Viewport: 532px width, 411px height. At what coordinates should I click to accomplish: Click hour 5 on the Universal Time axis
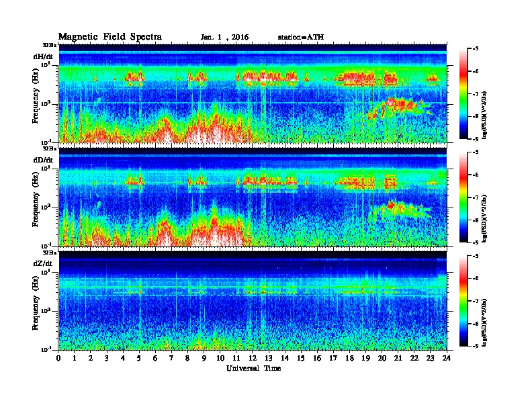click(140, 358)
